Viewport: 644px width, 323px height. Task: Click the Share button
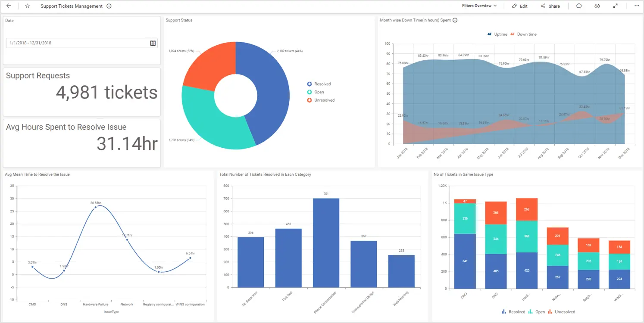550,6
